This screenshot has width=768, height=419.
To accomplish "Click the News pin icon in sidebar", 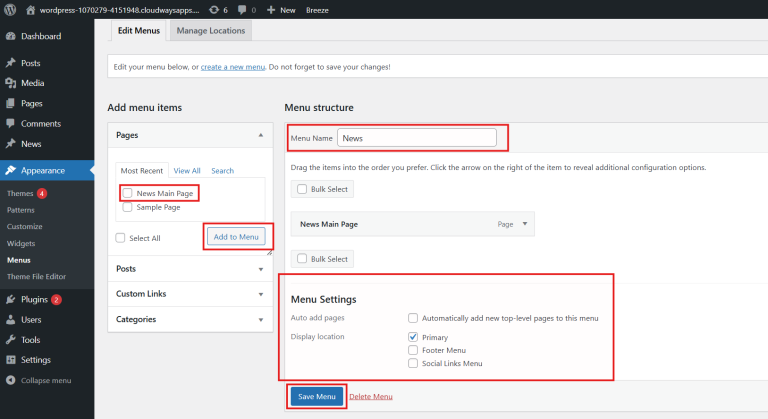I will coord(10,144).
